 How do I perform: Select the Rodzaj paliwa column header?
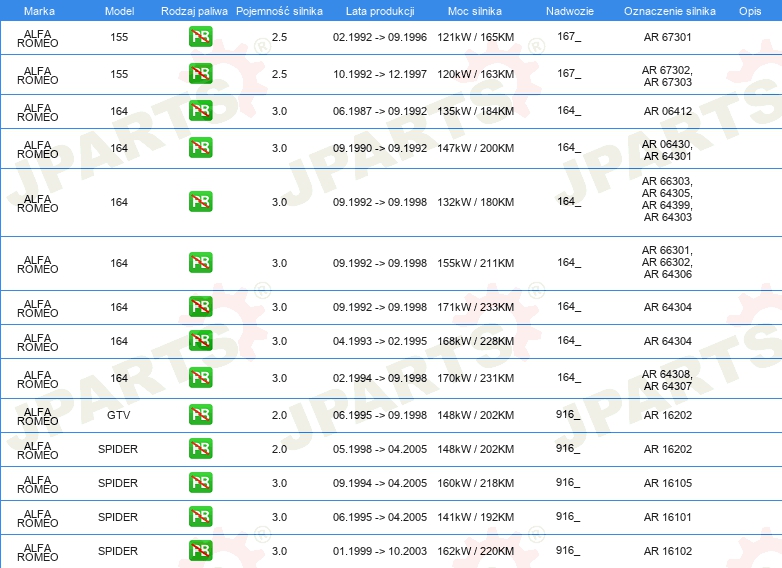(x=194, y=11)
